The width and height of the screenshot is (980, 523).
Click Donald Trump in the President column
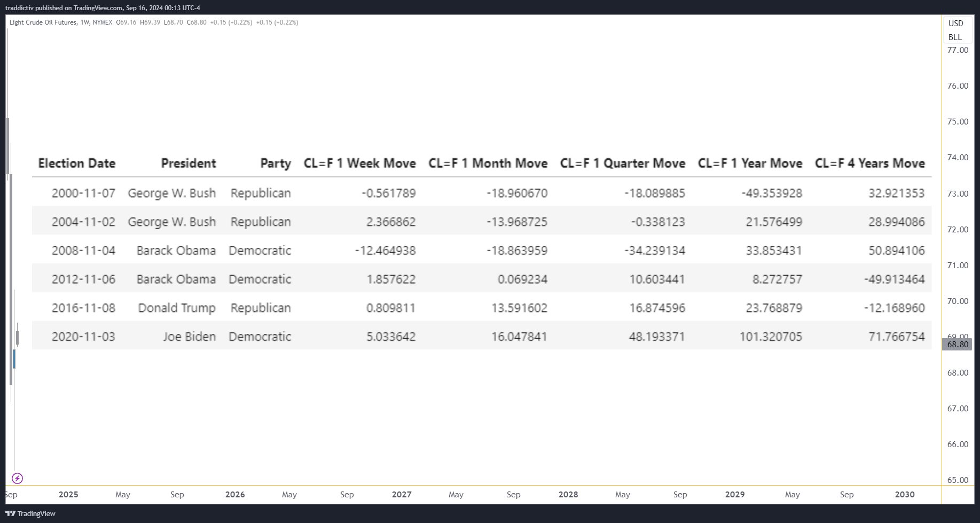pos(177,308)
